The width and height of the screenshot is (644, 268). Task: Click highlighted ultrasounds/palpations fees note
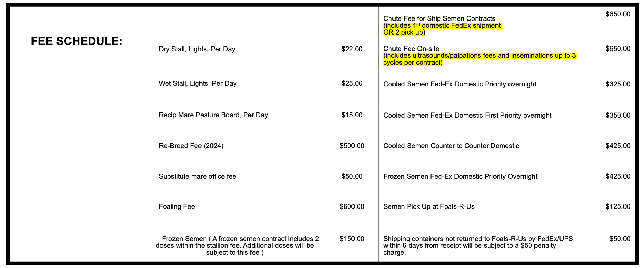pos(480,59)
